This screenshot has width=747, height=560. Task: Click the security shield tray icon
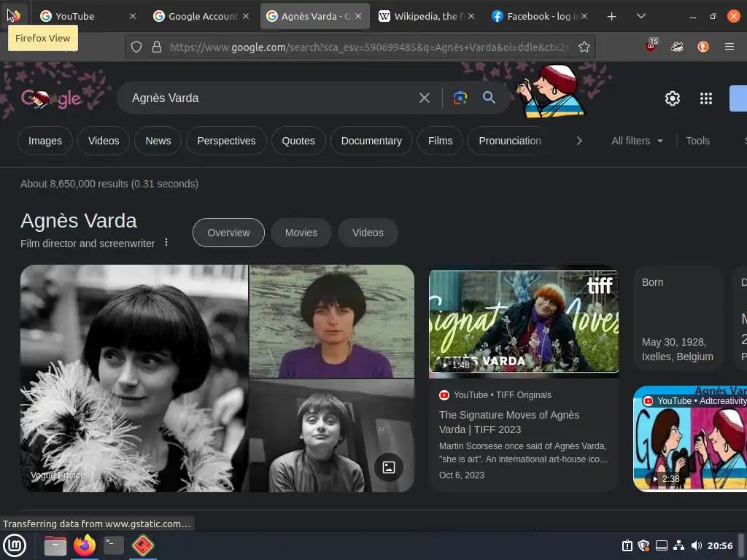[644, 545]
